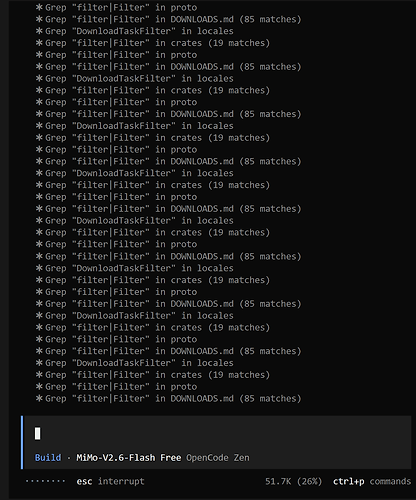This screenshot has width=416, height=500.
Task: Click the asterisk beside the bottommost DOWNLOADS.md grep
Action: (x=39, y=398)
